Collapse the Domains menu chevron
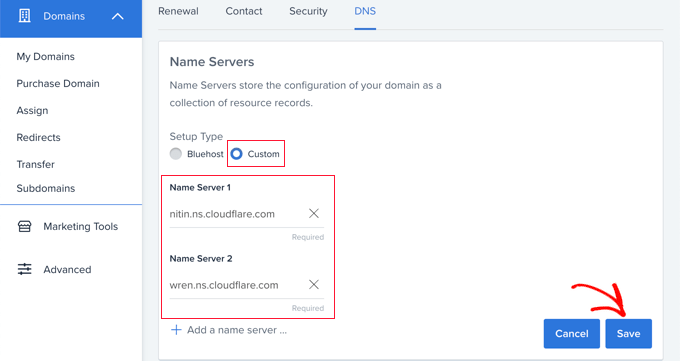680x361 pixels. (x=118, y=16)
